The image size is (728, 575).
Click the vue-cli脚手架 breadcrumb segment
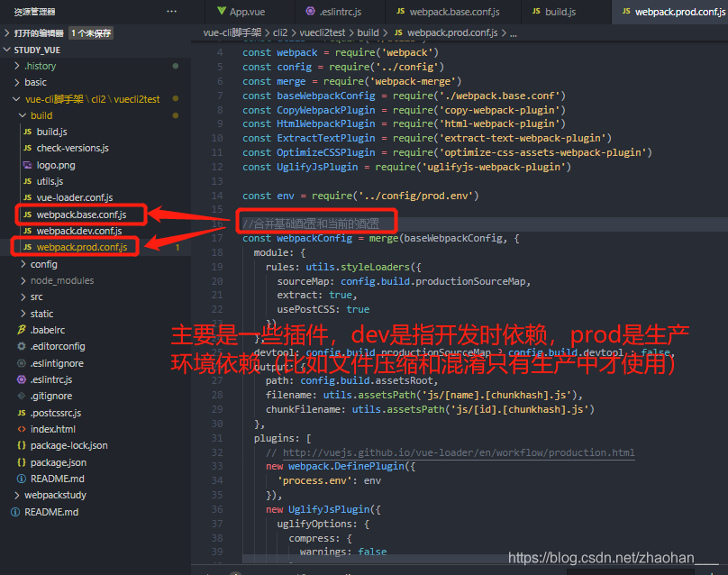(232, 32)
